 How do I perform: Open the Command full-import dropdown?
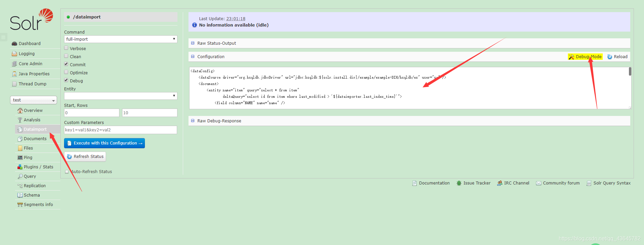(121, 39)
